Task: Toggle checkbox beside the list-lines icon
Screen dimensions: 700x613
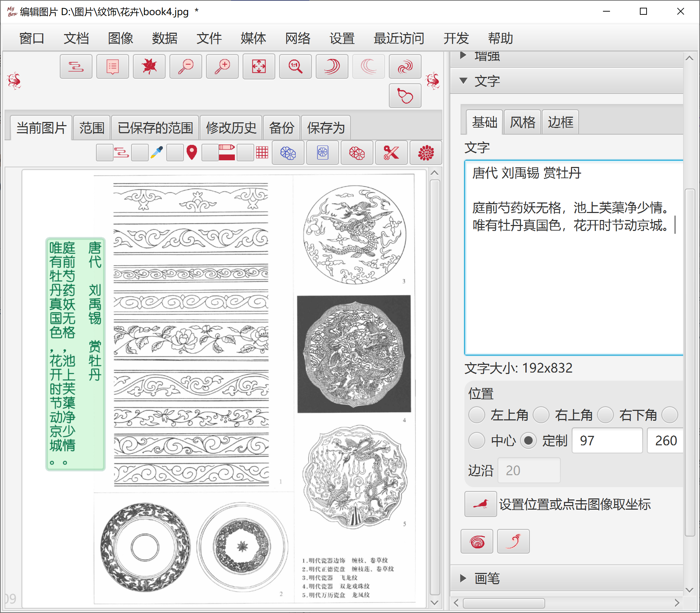Action: tap(104, 153)
